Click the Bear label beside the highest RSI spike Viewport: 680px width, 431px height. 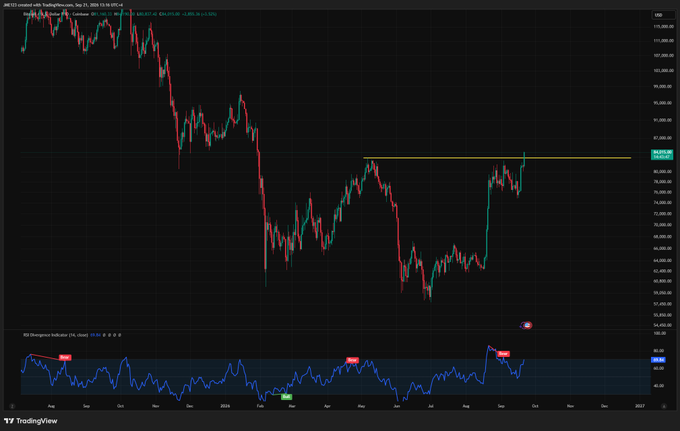click(x=503, y=354)
